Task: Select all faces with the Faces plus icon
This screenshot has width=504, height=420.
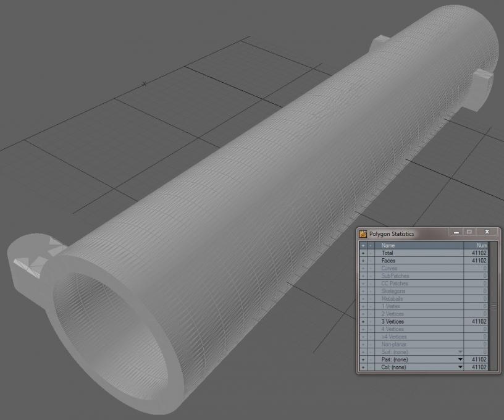Action: (x=363, y=261)
